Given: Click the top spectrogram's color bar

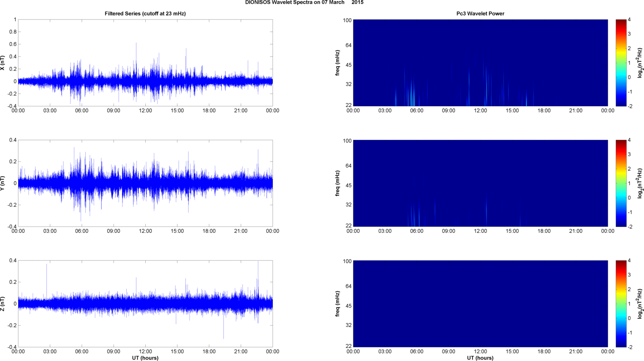Looking at the screenshot, I should [x=621, y=63].
